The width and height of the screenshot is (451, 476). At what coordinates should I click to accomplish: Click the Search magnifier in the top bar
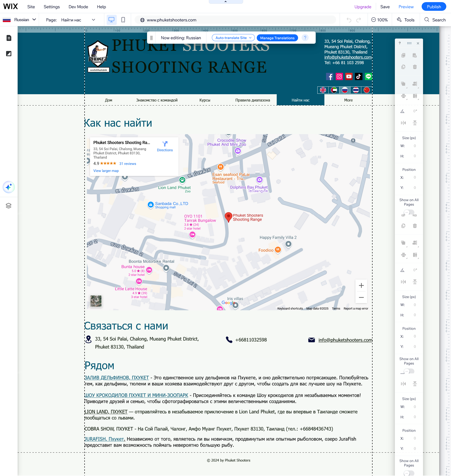tap(427, 20)
